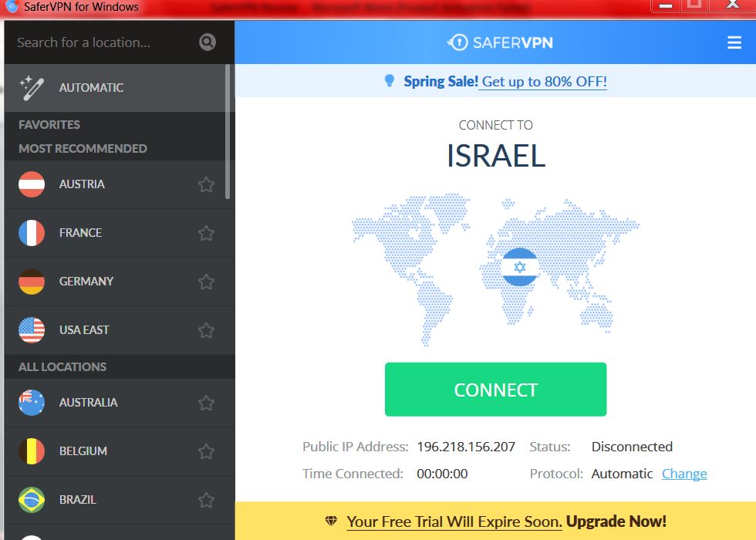Click the France flag icon

[32, 233]
